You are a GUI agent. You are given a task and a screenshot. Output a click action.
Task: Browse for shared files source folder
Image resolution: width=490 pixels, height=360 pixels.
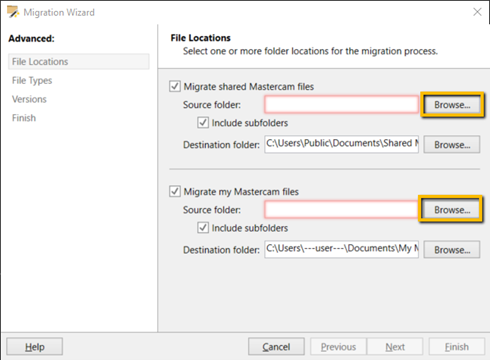click(x=452, y=105)
